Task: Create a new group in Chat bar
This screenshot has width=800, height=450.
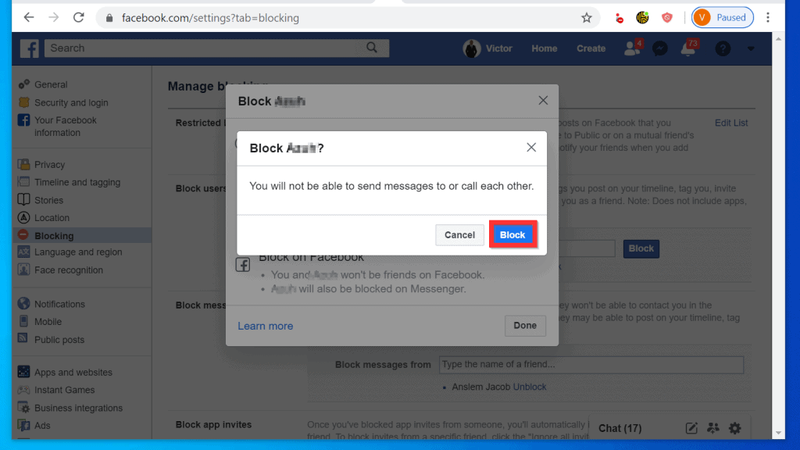Action: pyautogui.click(x=713, y=428)
